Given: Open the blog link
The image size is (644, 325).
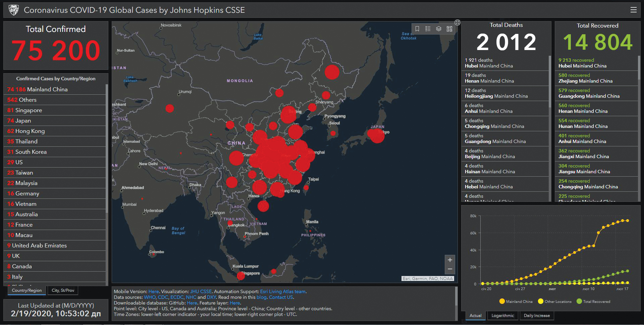Looking at the screenshot, I should click(261, 297).
